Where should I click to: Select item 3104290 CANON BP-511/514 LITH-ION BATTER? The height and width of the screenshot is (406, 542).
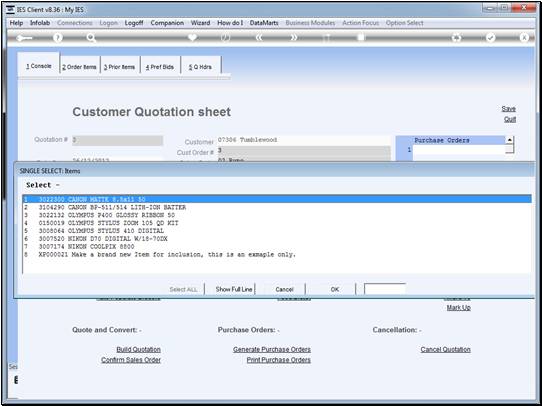277,207
